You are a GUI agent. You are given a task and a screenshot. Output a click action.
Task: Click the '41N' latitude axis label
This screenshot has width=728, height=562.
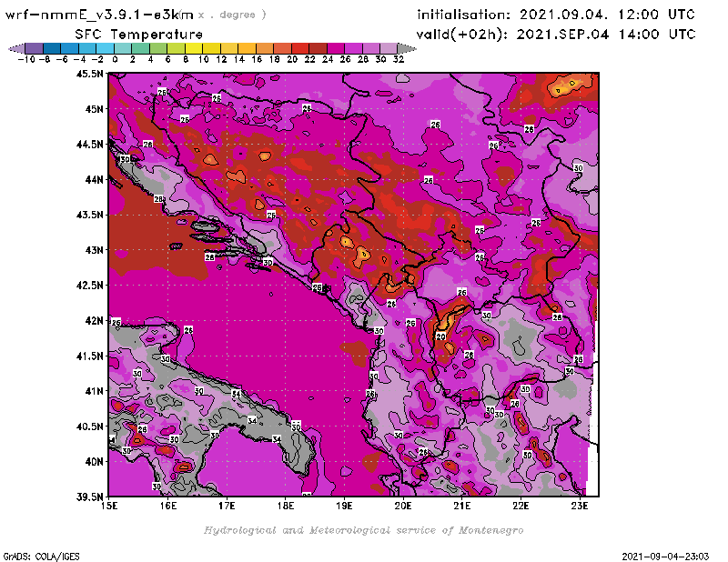pyautogui.click(x=94, y=391)
